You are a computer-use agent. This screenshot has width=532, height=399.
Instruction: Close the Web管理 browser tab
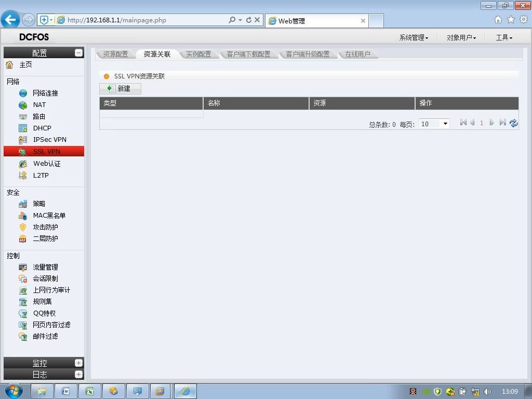[363, 21]
